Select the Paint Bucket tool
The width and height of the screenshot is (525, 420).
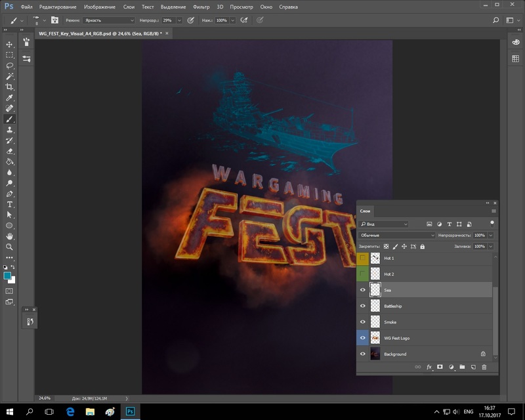pyautogui.click(x=9, y=162)
